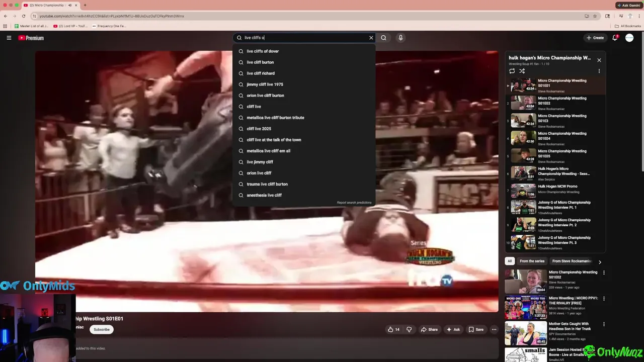The image size is (644, 362).
Task: Mute tab via speaker icon on tab
Action: [x=69, y=5]
